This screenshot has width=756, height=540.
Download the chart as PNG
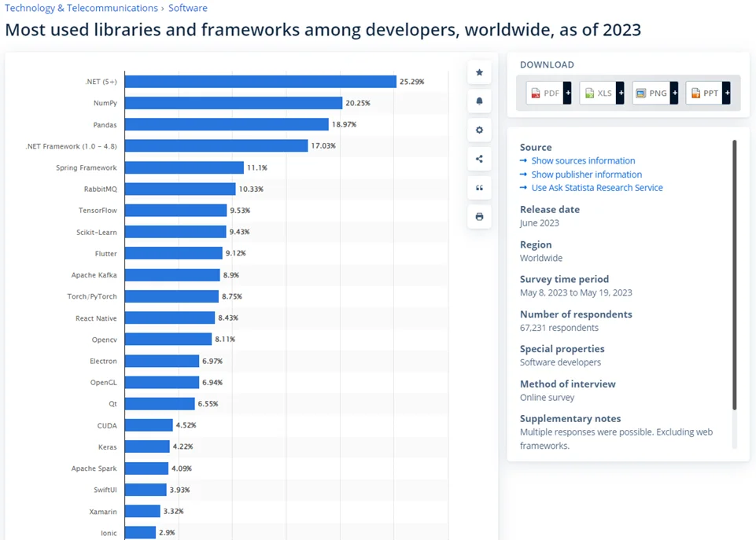point(651,93)
